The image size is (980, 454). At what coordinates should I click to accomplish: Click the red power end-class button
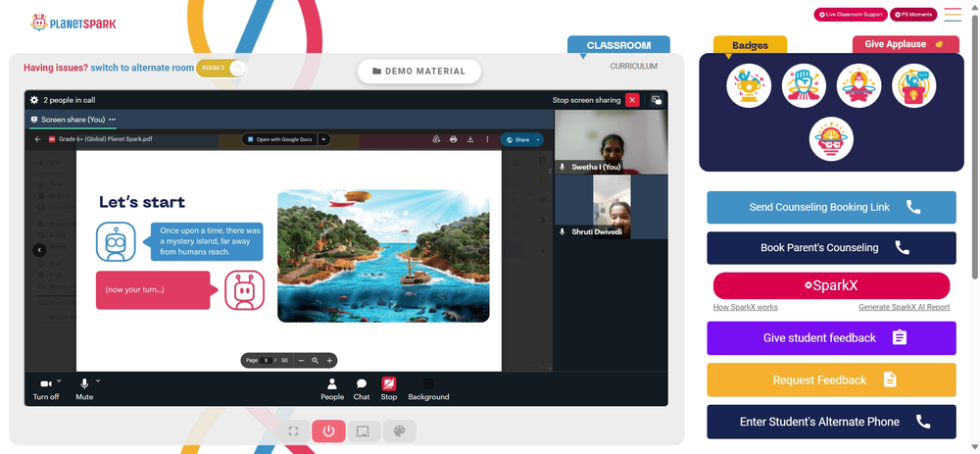tap(328, 430)
